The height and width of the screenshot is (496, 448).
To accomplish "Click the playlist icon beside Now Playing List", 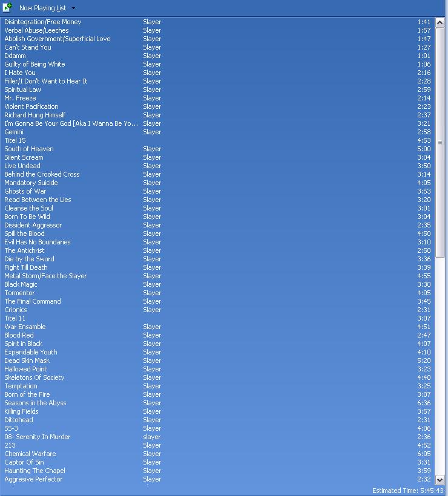I will [7, 7].
